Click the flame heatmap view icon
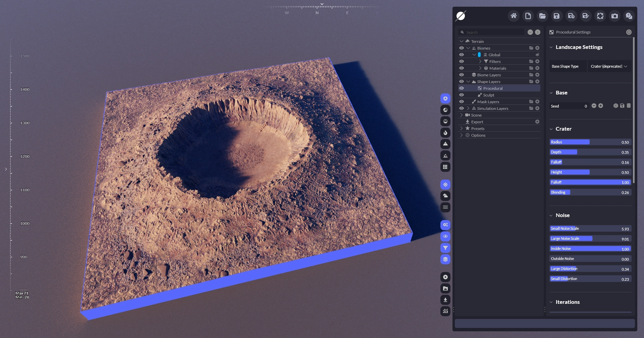The height and width of the screenshot is (338, 644). click(445, 133)
